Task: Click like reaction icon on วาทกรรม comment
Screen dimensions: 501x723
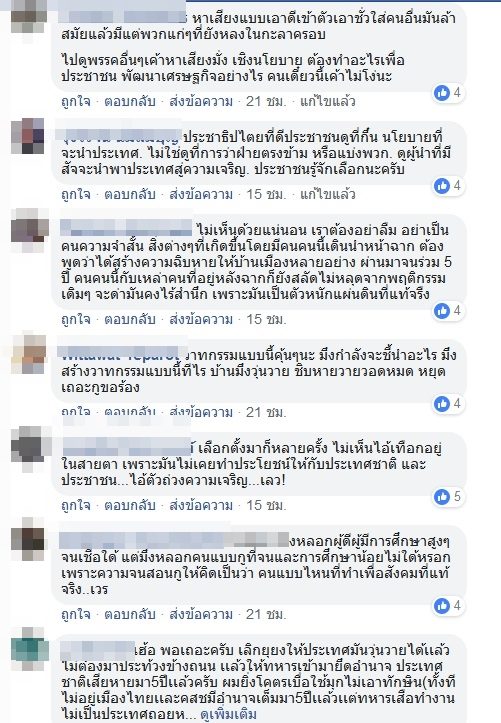Action: pyautogui.click(x=442, y=404)
